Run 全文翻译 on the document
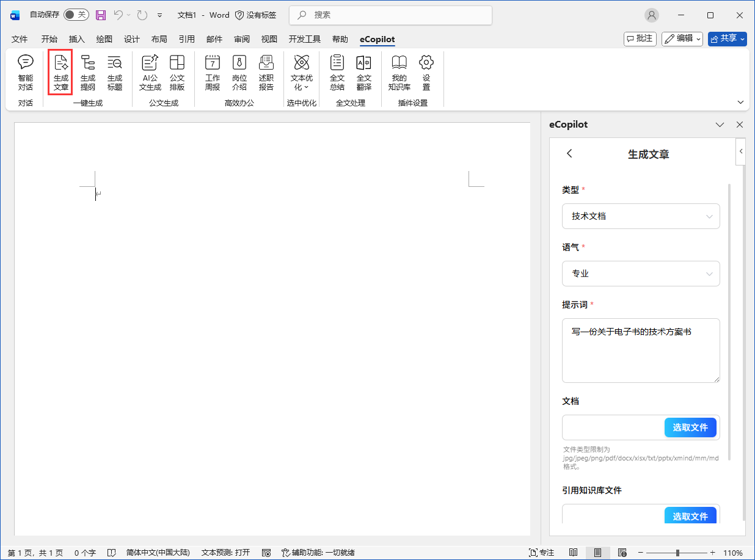Screen dimensions: 755x560 tap(364, 72)
